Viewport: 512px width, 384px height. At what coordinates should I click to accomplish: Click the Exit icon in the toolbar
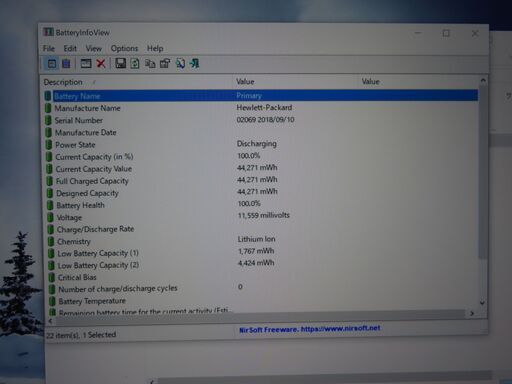point(194,63)
